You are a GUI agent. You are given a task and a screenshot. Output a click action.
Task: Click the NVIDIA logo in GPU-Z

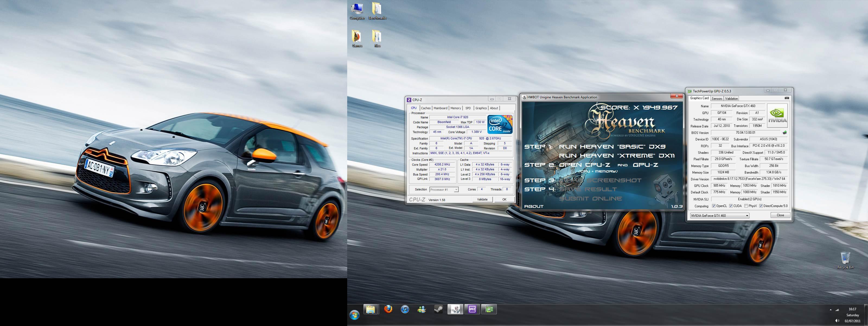click(x=777, y=115)
